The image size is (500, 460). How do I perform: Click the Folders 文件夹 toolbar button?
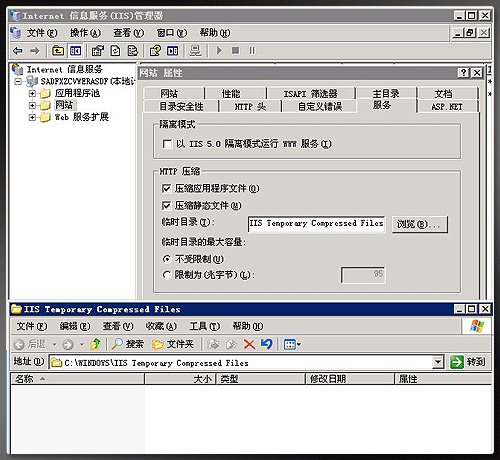pyautogui.click(x=173, y=344)
